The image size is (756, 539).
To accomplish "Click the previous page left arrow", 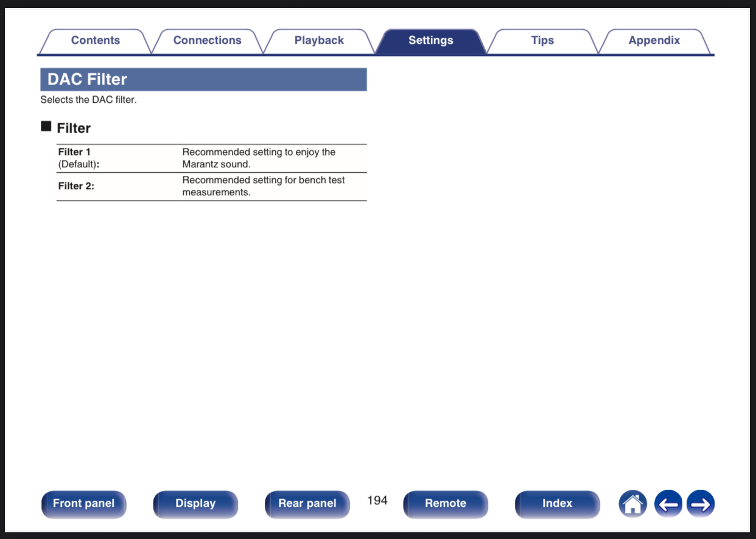I will [x=668, y=504].
